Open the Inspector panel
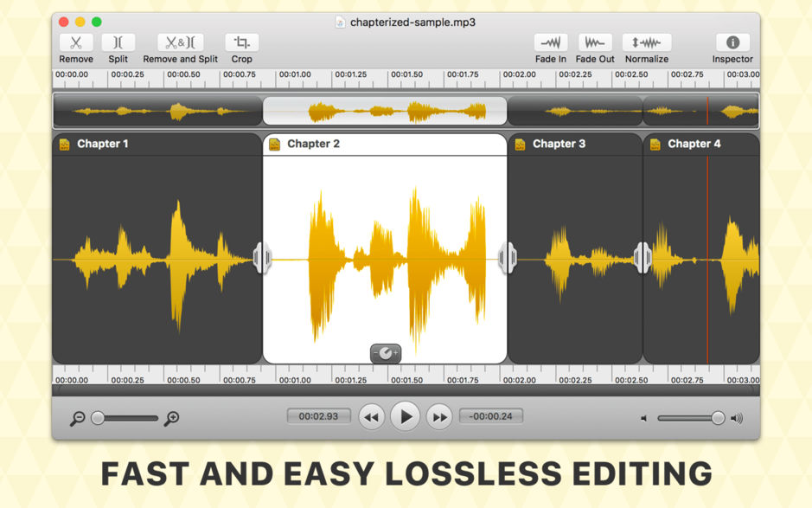The image size is (812, 508). tap(732, 42)
